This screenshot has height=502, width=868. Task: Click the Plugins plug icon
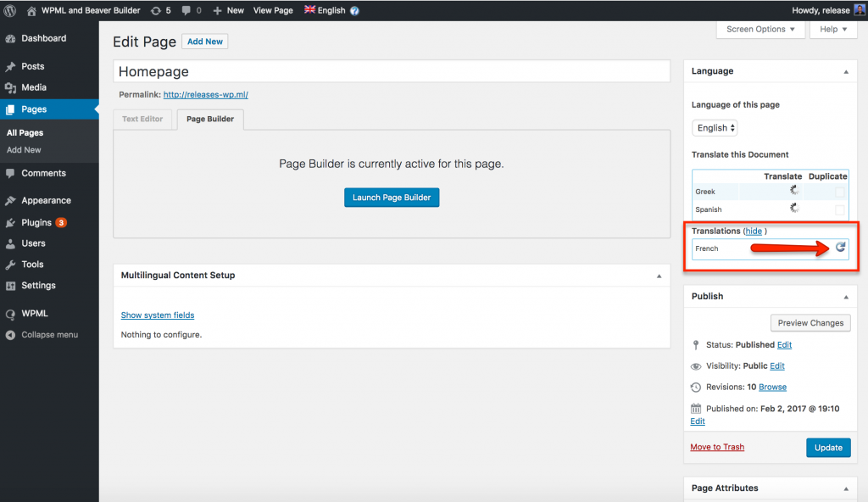[x=10, y=223]
